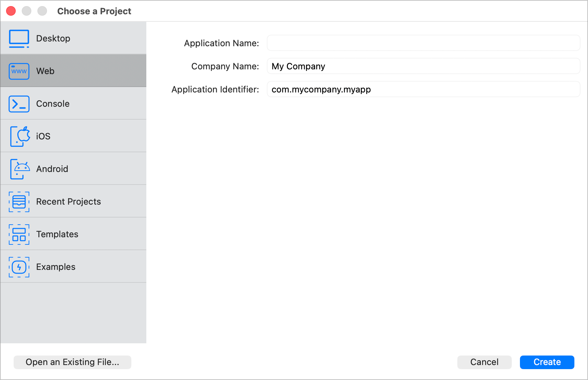This screenshot has width=588, height=380.
Task: Close the Choose a Project window
Action: (x=11, y=11)
